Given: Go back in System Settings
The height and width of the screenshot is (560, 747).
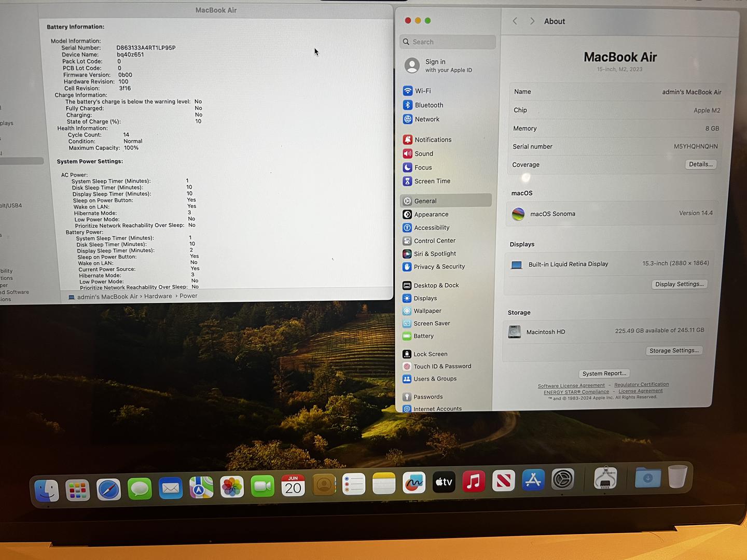Looking at the screenshot, I should 515,21.
